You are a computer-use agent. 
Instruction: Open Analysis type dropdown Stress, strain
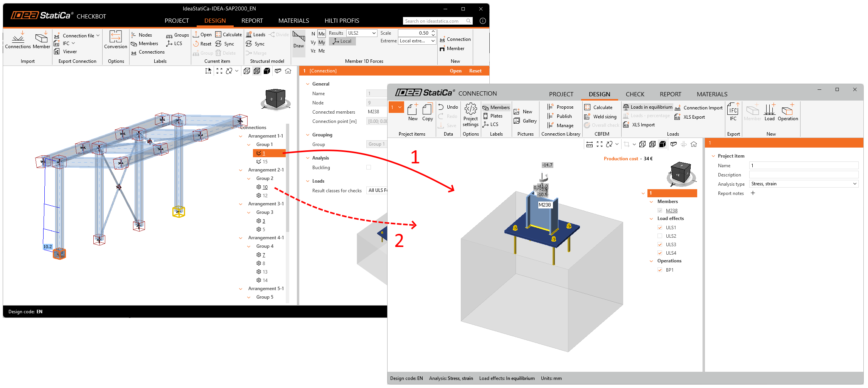804,184
